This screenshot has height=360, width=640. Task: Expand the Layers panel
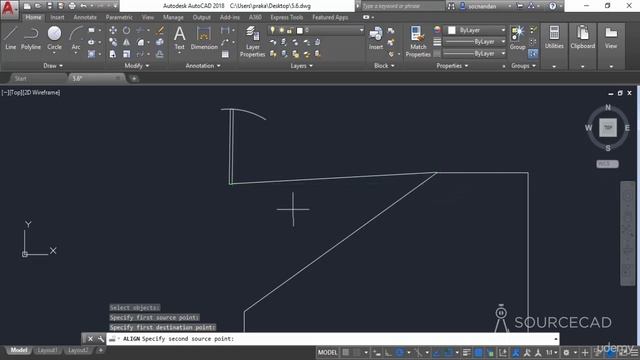[x=302, y=66]
